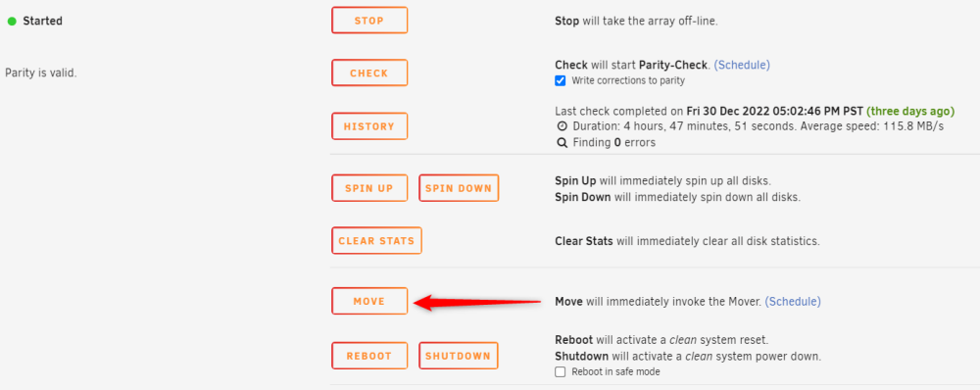Open parity check HISTORY
The width and height of the screenshot is (980, 390).
coord(369,125)
